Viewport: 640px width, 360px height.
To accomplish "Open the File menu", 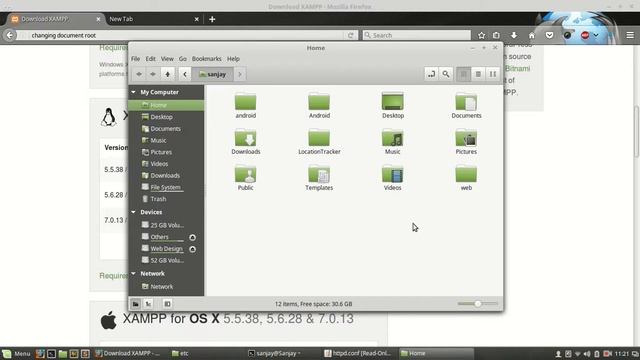I will 136,59.
